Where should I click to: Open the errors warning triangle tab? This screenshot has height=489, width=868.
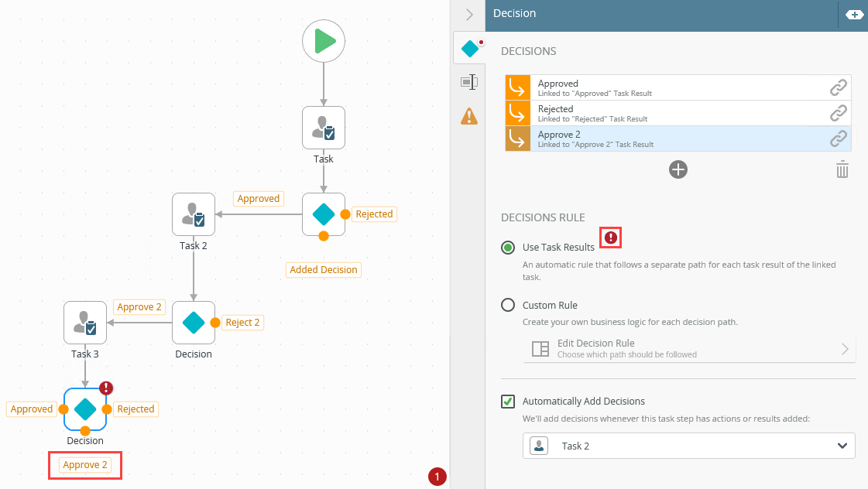(x=469, y=116)
